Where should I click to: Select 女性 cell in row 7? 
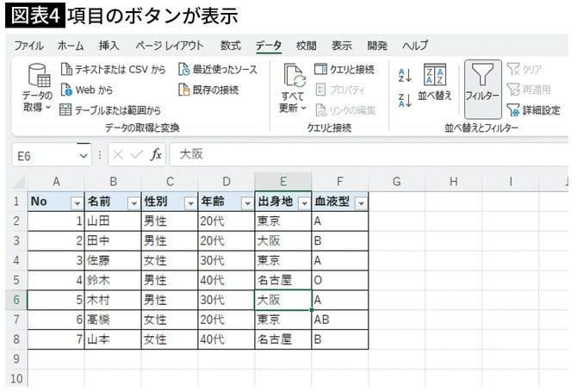pyautogui.click(x=170, y=320)
